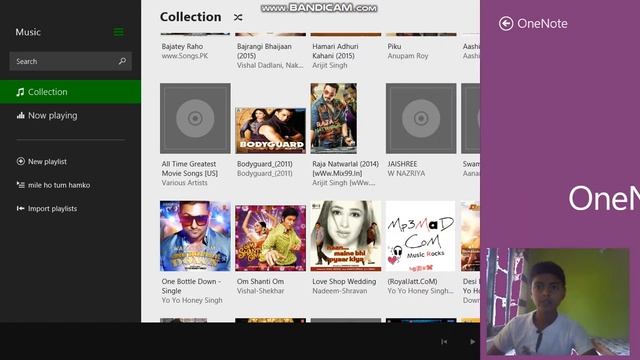The image size is (640, 360).
Task: Click the search magnifier icon
Action: point(122,61)
